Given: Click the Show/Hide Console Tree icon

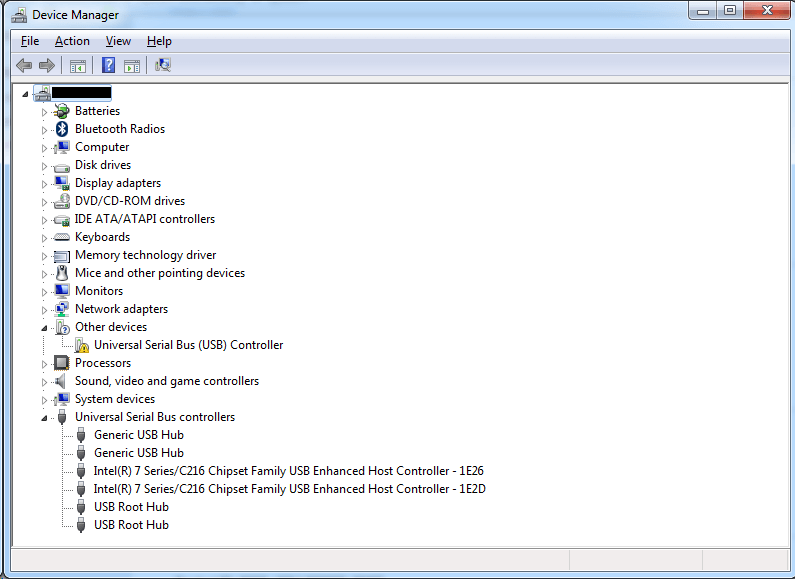Looking at the screenshot, I should [x=78, y=65].
